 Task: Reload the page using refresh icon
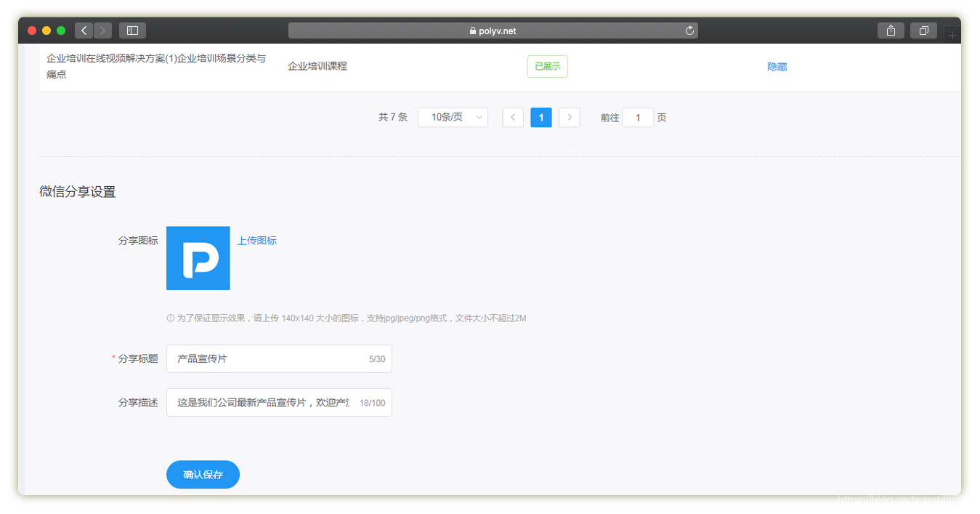click(689, 31)
